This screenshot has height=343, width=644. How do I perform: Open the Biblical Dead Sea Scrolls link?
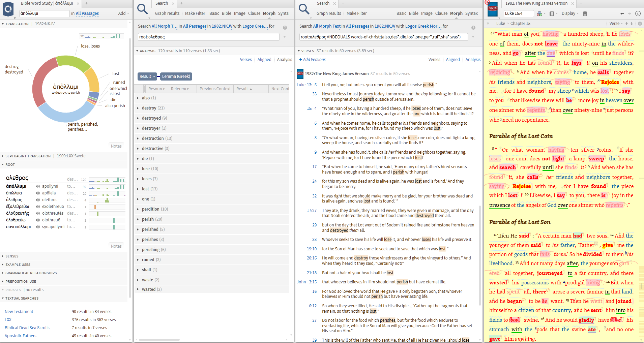click(27, 328)
